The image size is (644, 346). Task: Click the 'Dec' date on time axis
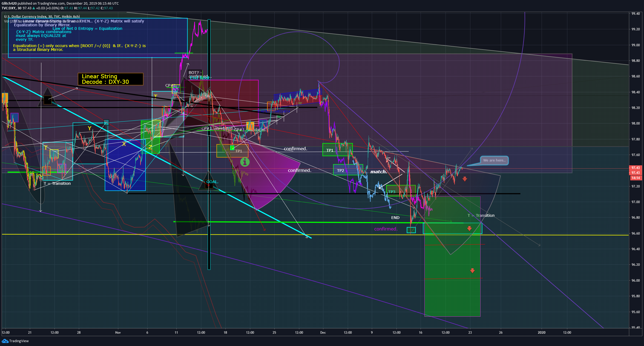coord(323,332)
